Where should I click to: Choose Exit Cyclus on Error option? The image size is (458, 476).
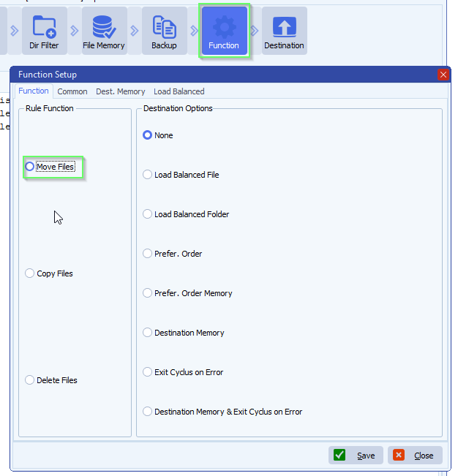[183, 372]
